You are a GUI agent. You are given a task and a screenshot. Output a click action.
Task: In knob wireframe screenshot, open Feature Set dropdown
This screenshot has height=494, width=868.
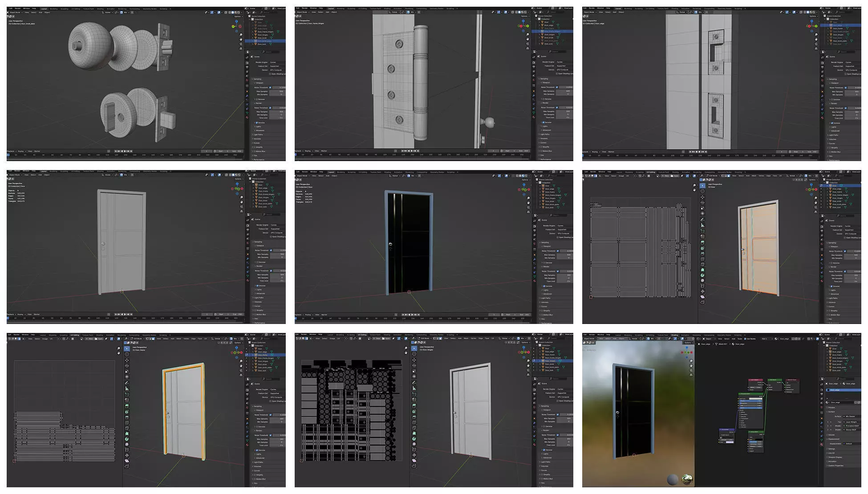(278, 66)
